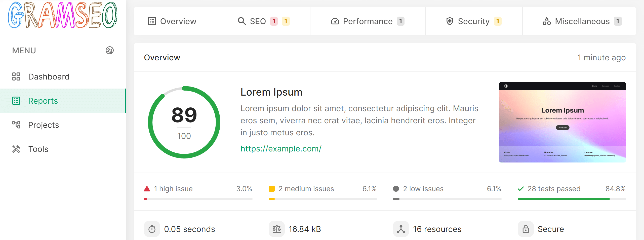Select the Miscellaneous tab
Viewport: 644px width, 240px height.
point(582,21)
